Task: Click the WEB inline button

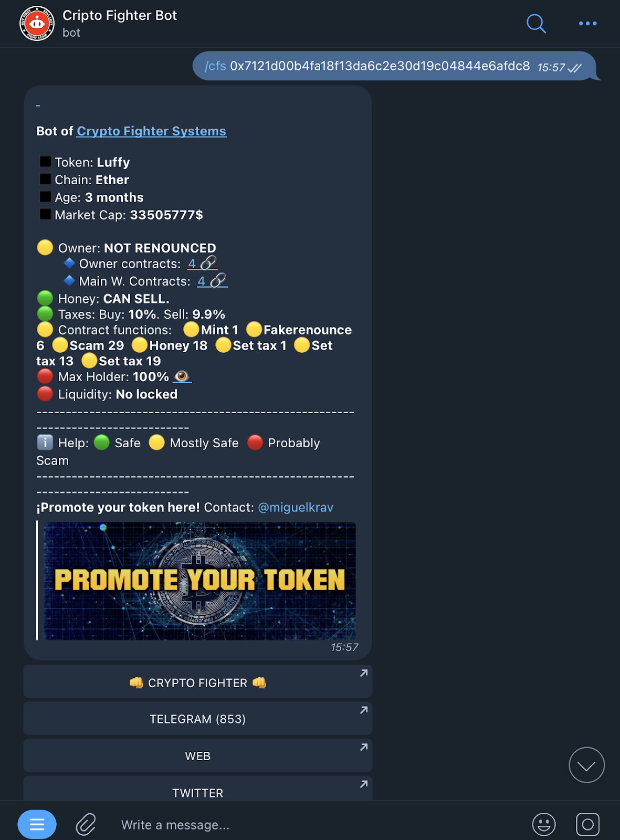Action: click(198, 755)
